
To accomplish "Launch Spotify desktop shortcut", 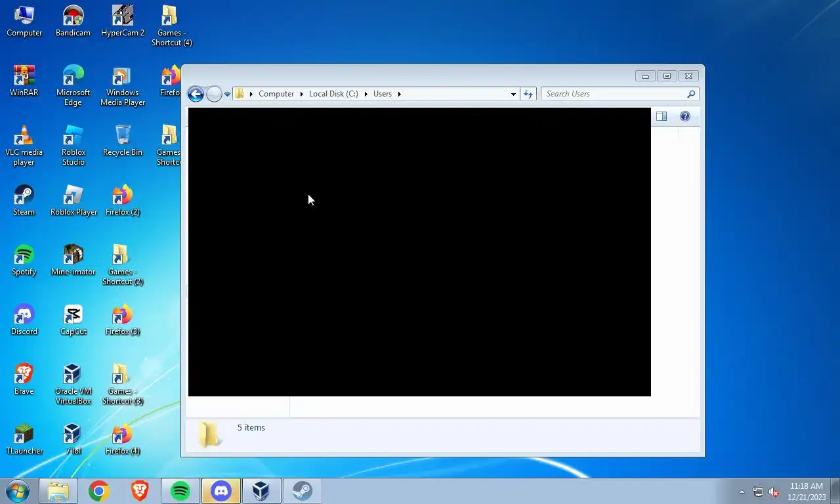I will 24,260.
